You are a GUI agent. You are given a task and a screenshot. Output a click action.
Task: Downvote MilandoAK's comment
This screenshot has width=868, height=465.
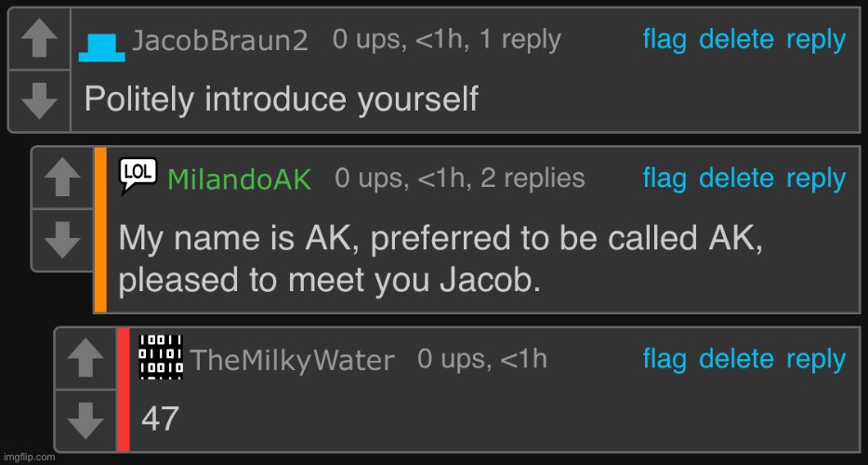coord(62,240)
